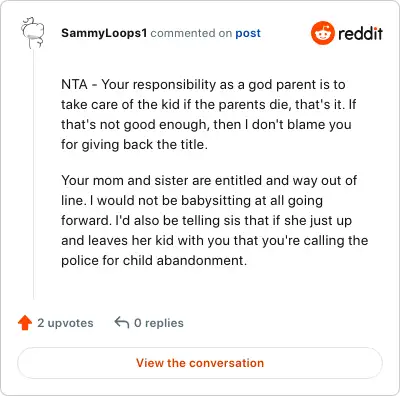Click the "commented on" header text
The width and height of the screenshot is (400, 396).
click(x=191, y=33)
